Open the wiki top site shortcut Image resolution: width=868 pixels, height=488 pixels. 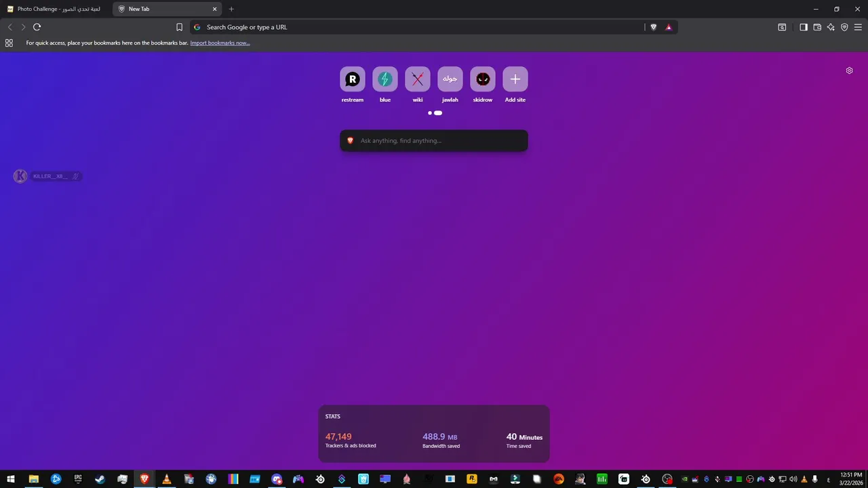418,85
